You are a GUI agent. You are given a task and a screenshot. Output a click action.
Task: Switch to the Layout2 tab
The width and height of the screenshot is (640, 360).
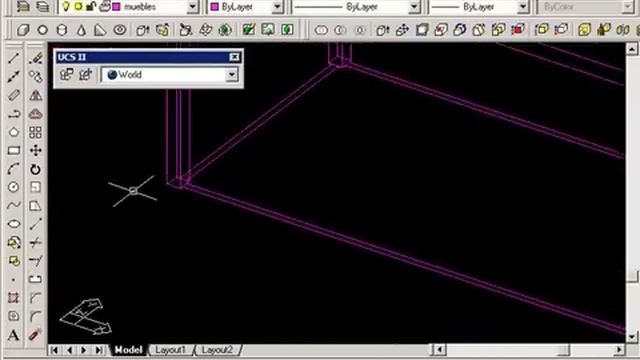coord(217,350)
